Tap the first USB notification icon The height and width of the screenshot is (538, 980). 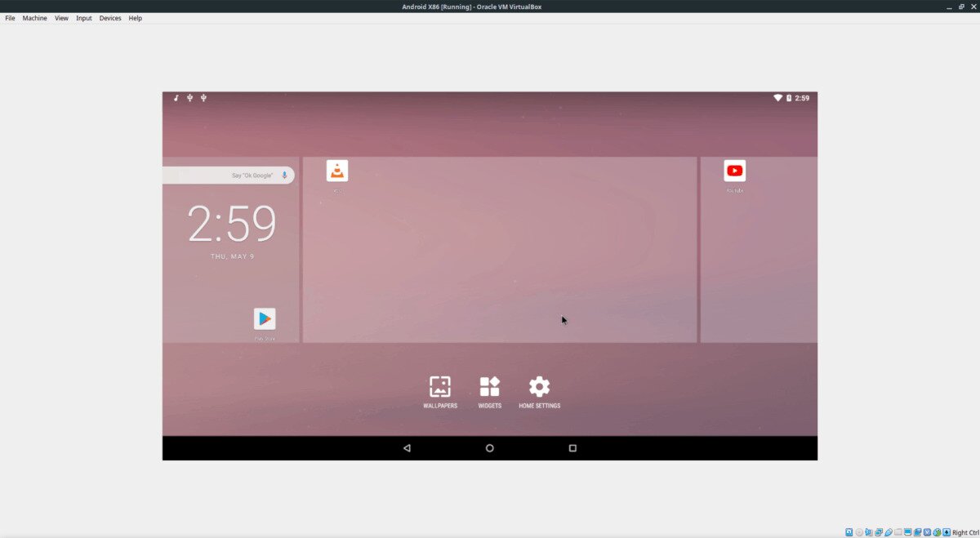pyautogui.click(x=189, y=98)
